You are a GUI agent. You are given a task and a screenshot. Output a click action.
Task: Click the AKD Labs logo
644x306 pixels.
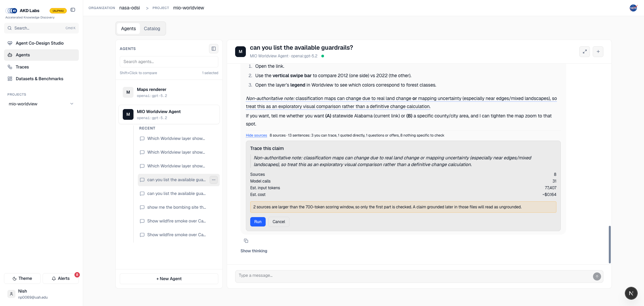click(x=11, y=11)
